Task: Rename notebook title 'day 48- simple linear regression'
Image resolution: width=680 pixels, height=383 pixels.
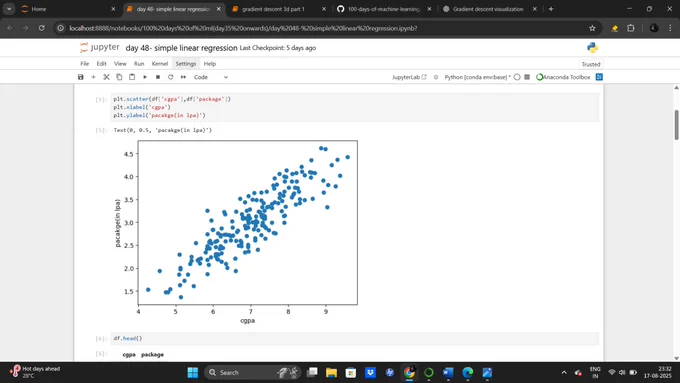Action: click(x=181, y=48)
